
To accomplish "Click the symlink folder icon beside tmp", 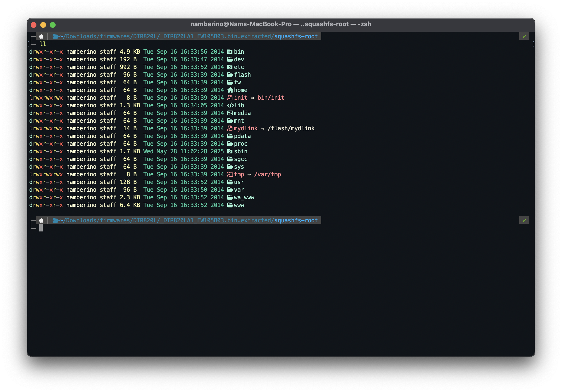I will click(230, 174).
